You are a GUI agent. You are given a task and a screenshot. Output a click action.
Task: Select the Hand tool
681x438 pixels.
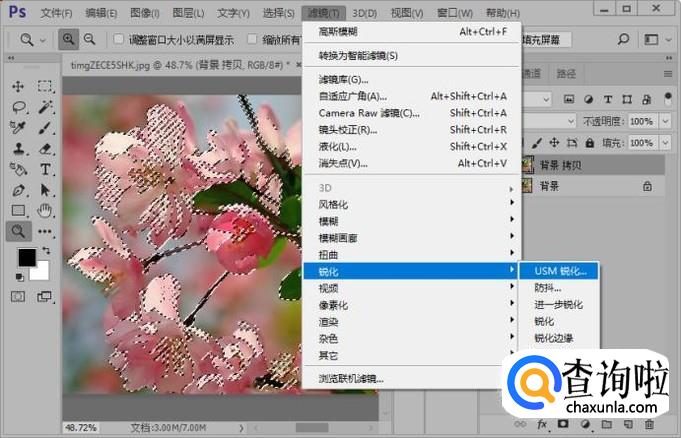(x=44, y=211)
